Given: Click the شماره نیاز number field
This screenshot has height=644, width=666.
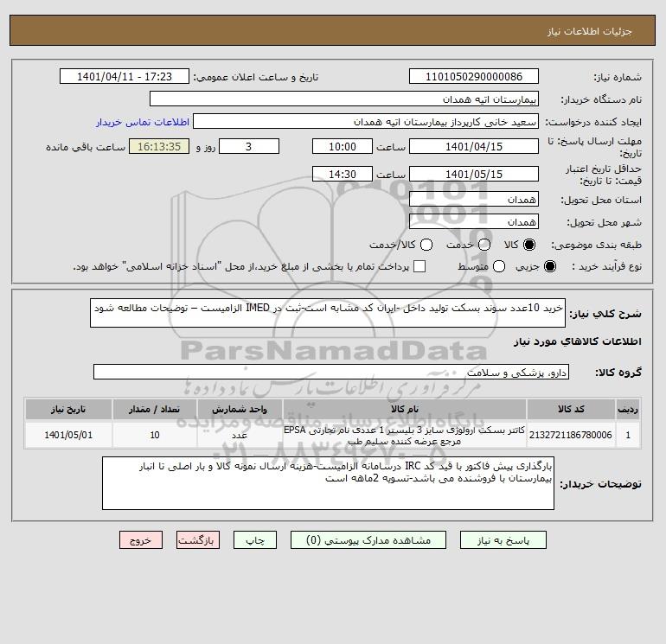Looking at the screenshot, I should pyautogui.click(x=474, y=76).
